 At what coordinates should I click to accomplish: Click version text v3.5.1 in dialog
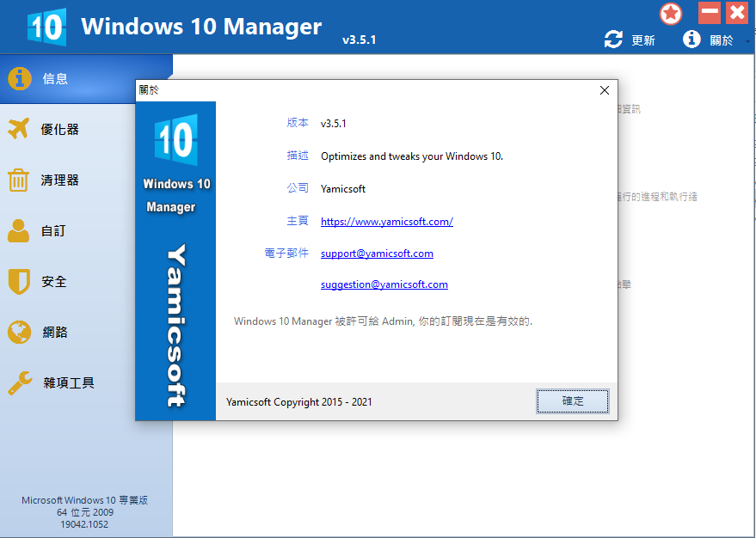pos(334,123)
